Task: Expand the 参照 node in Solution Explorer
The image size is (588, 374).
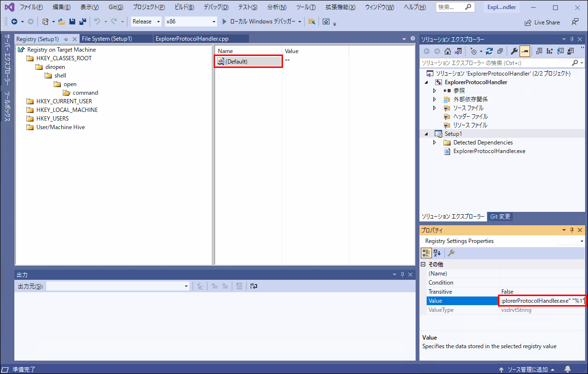Action: point(434,90)
